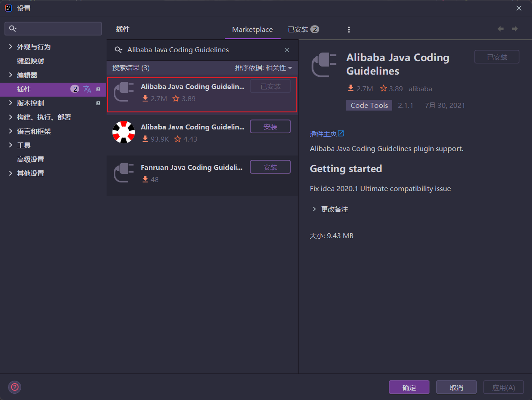Click the forward navigation arrow
This screenshot has width=532, height=400.
515,29
